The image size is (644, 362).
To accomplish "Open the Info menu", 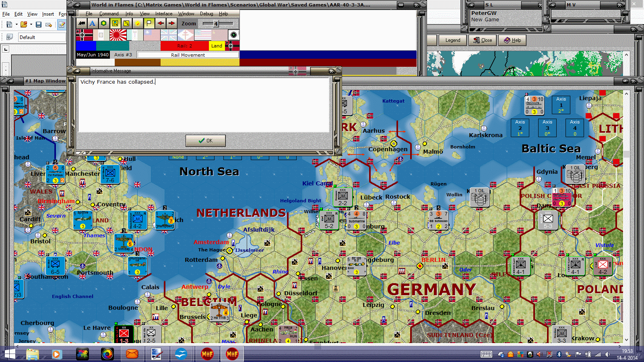I will [129, 13].
